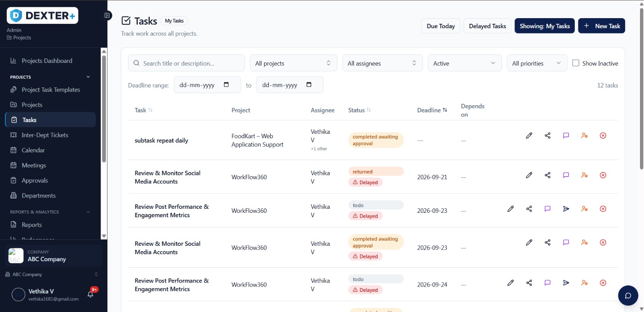Reassign the 'subtask repeat daily' task

click(584, 135)
